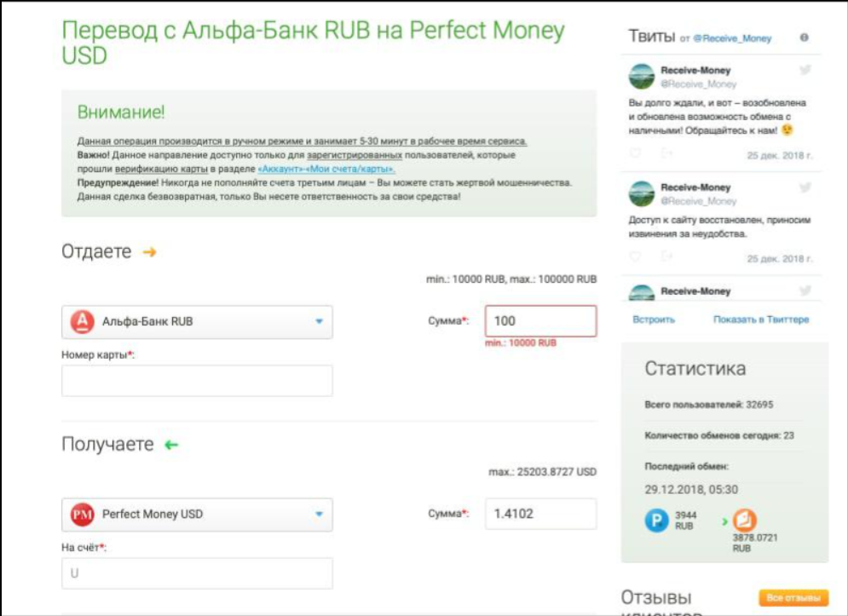
Task: Click the Perfect Money PM logo icon
Action: [81, 514]
